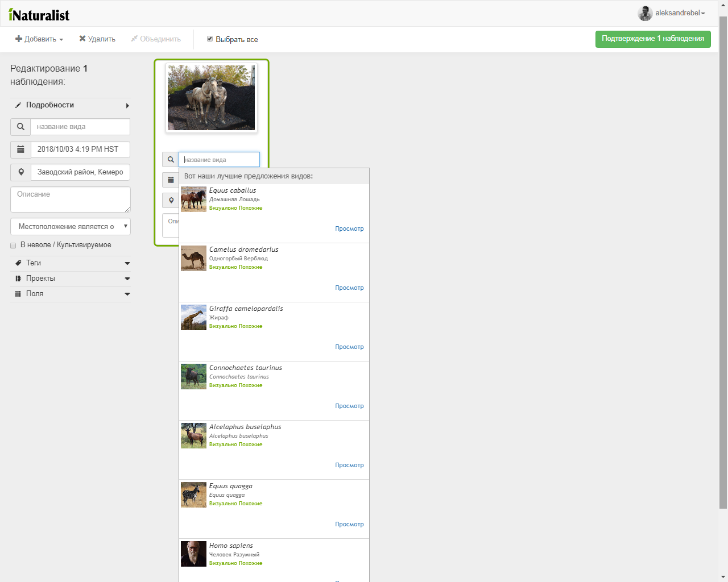
Task: Expand the Проекты section
Action: 71,278
